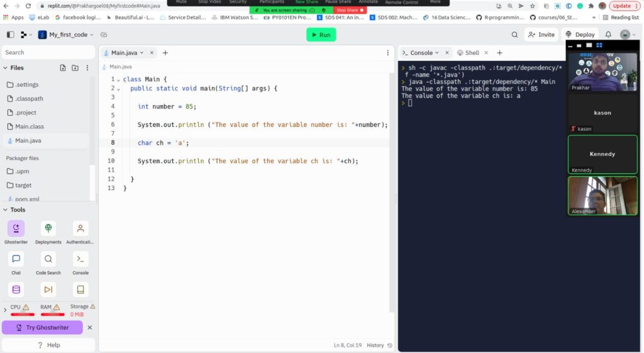Open the notifications bell

click(608, 35)
